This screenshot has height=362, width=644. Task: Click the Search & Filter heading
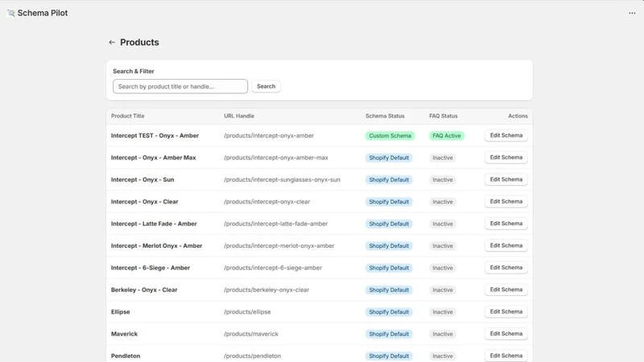coord(134,72)
